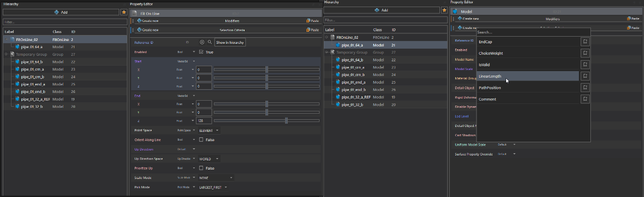Open the Point Space ELEMENT dropdown
Image resolution: width=644 pixels, height=197 pixels.
[209, 130]
